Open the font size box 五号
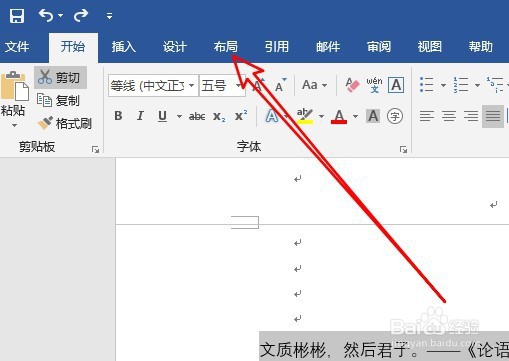The image size is (509, 361). (222, 86)
